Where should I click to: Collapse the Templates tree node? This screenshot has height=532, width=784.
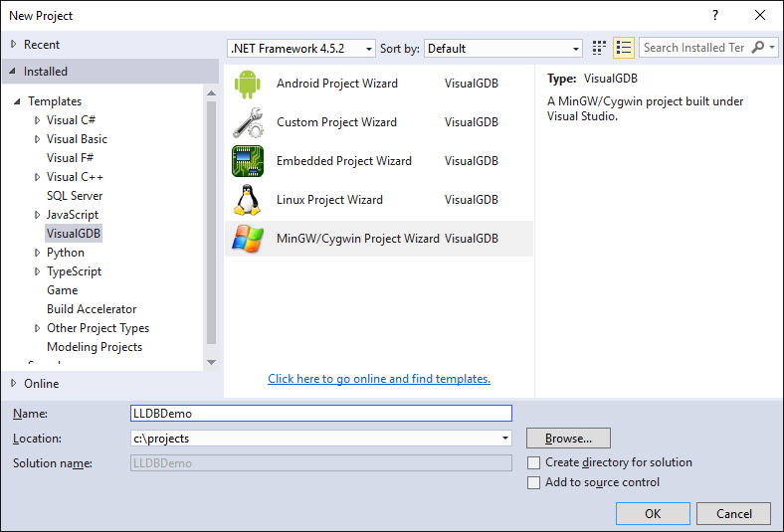pos(17,101)
